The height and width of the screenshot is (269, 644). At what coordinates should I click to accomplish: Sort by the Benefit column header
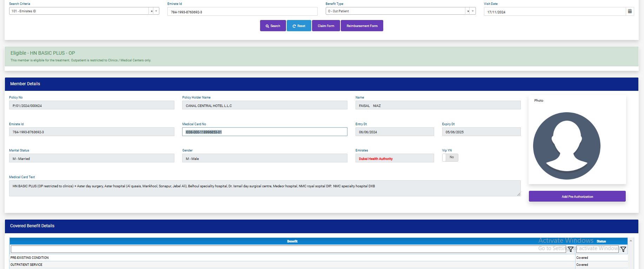pos(292,241)
